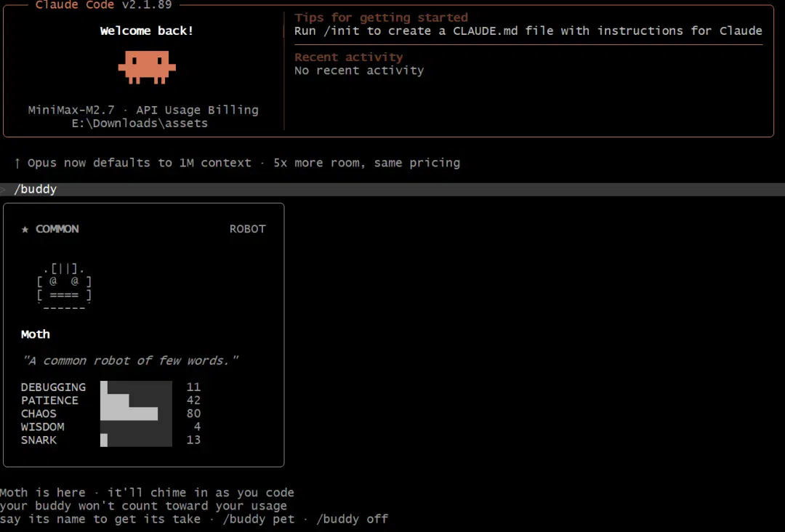Click the CHAOS stat bar
The image size is (785, 532).
[136, 414]
